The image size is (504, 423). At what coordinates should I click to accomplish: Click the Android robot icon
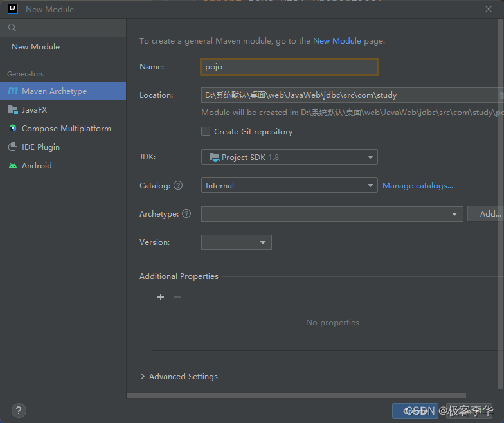point(13,166)
